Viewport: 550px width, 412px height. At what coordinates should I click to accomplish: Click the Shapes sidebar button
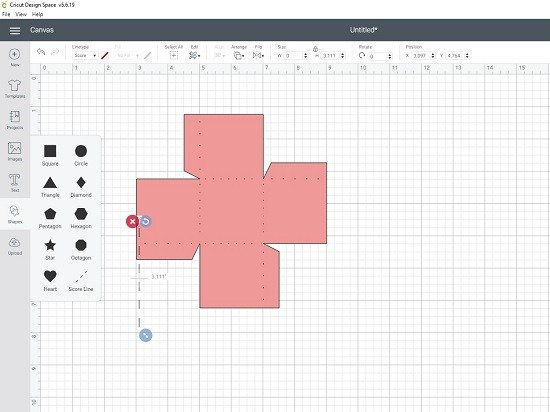[x=15, y=214]
